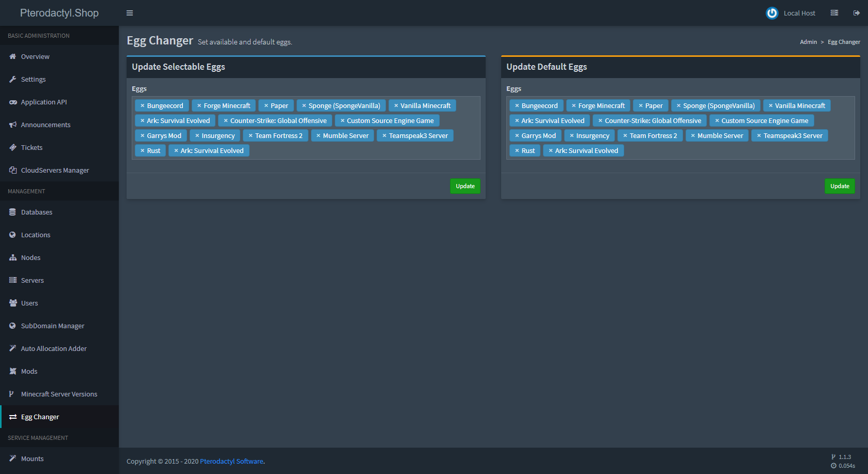Remove Paper tag in Selectable Eggs

click(x=266, y=106)
